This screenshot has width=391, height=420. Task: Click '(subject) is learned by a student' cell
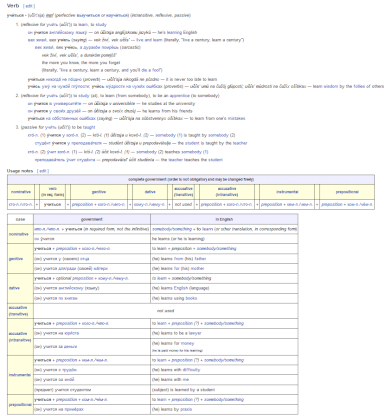tap(224, 389)
